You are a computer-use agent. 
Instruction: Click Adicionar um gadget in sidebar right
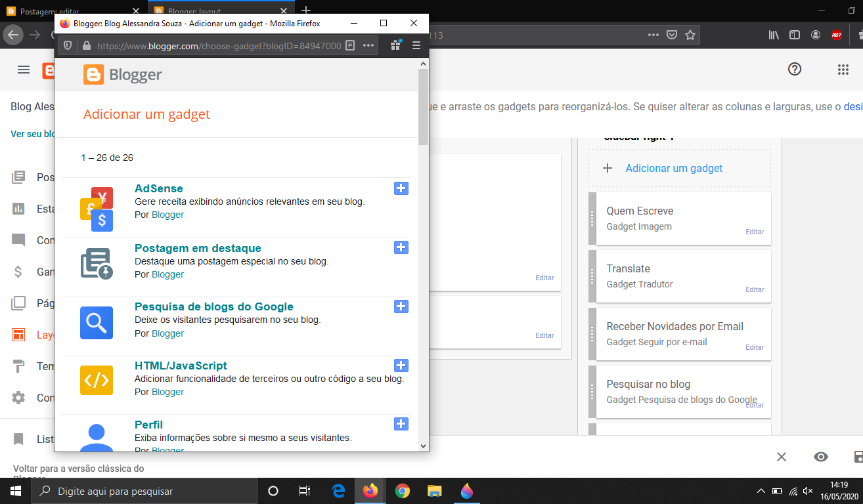[674, 168]
